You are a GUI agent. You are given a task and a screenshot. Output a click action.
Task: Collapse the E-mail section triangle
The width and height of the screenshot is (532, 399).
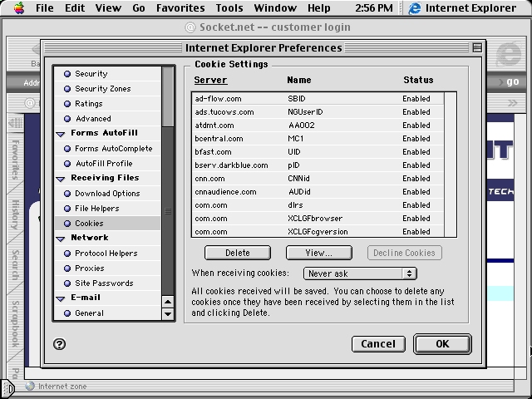pos(61,298)
